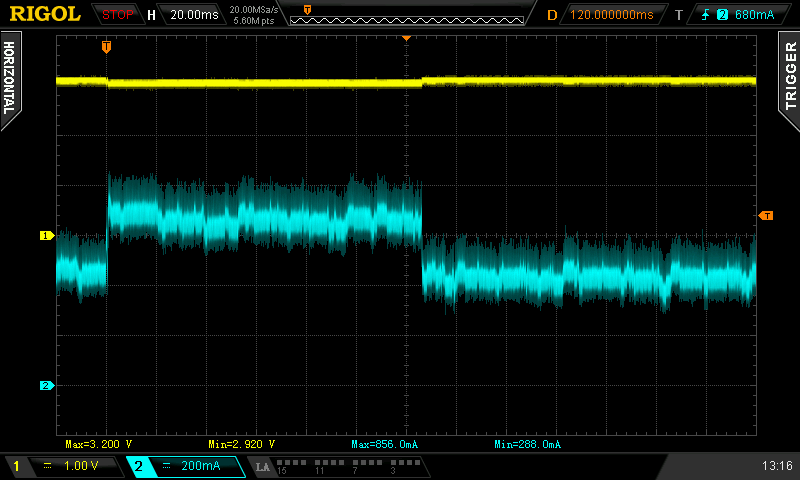This screenshot has width=800, height=480.
Task: Click the rising edge trigger slope icon
Action: coord(706,15)
